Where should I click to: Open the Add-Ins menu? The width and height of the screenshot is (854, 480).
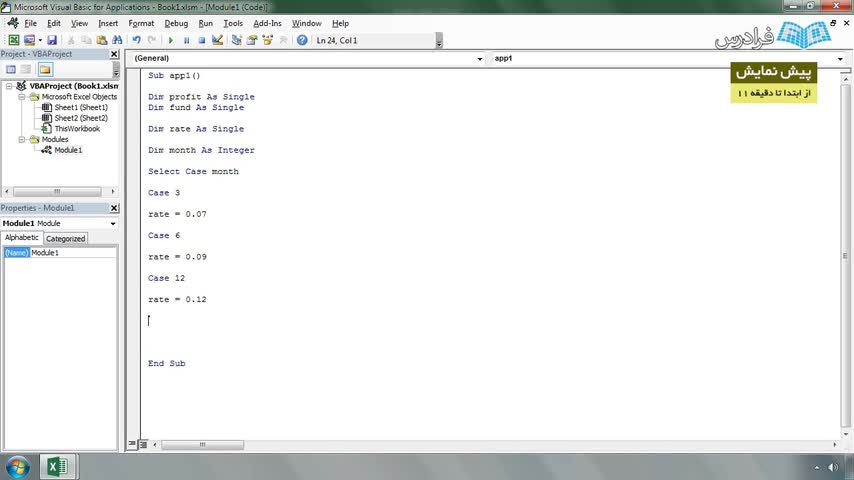click(267, 23)
